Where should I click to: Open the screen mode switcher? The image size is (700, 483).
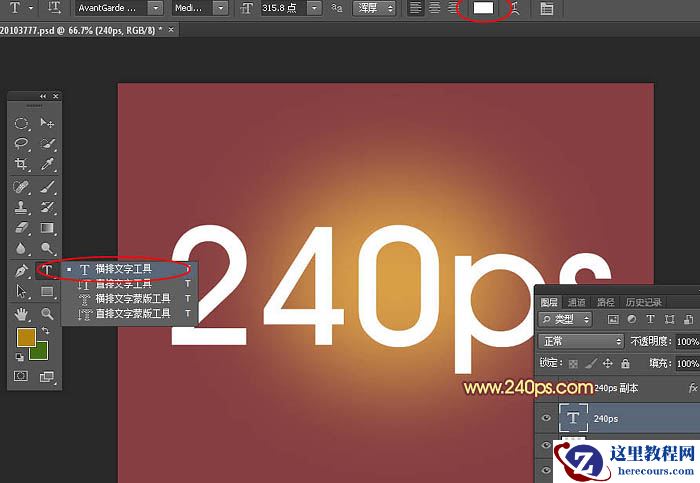tap(47, 377)
